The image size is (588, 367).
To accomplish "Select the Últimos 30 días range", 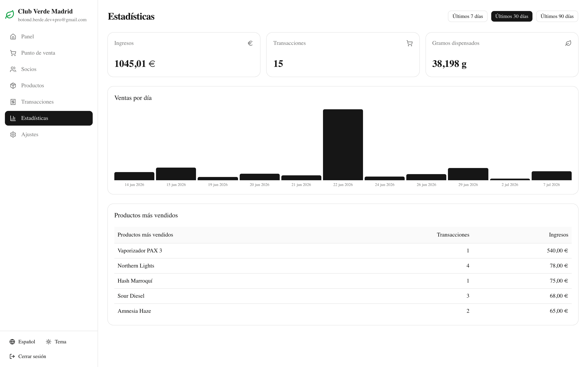I will pyautogui.click(x=511, y=16).
